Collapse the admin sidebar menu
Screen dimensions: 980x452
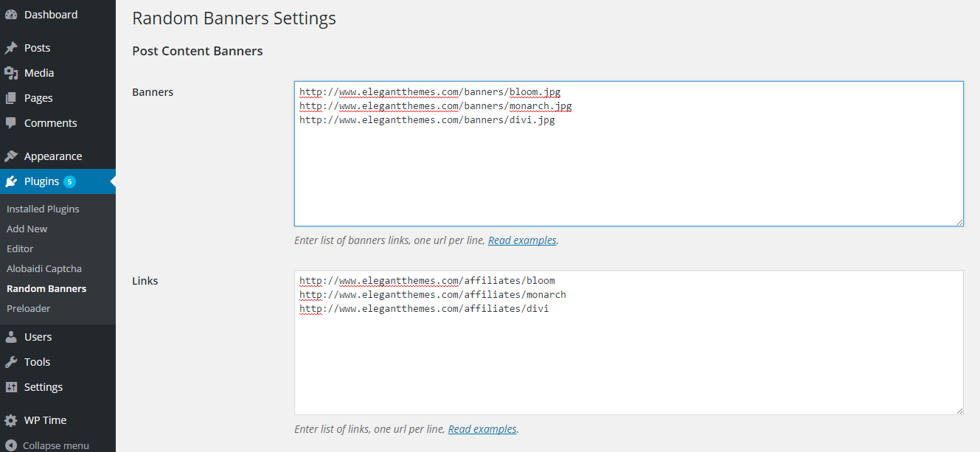point(58,445)
